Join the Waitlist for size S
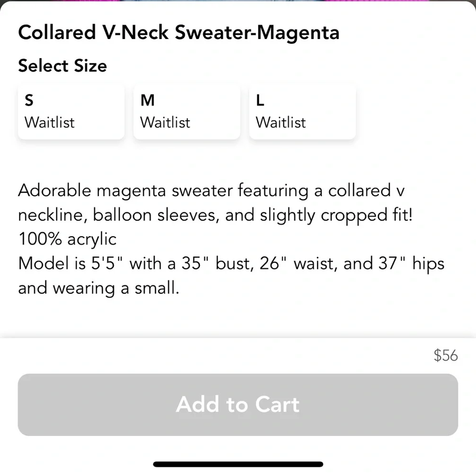Viewport: 476px width, 476px height. (49, 123)
